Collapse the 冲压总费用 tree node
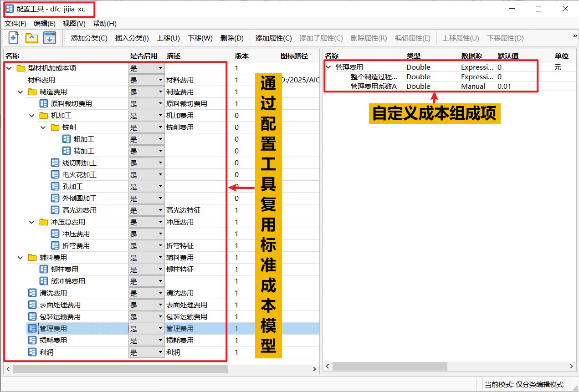 (31, 222)
